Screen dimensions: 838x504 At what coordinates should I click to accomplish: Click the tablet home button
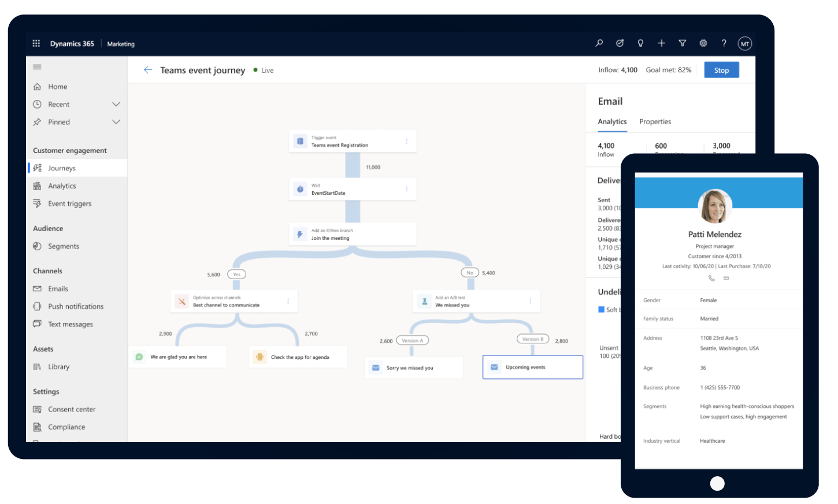click(717, 484)
